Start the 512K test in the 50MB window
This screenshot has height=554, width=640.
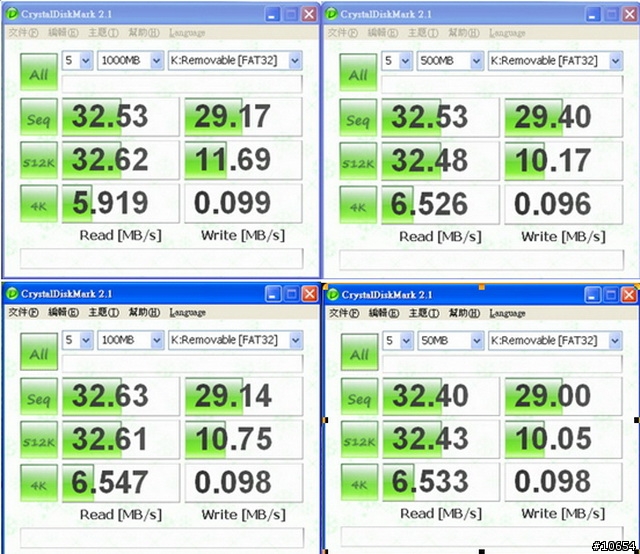359,440
